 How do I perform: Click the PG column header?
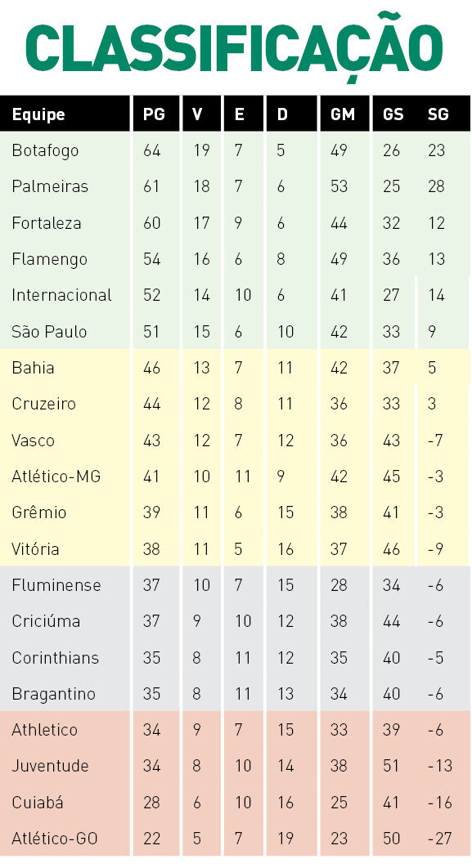point(154,114)
